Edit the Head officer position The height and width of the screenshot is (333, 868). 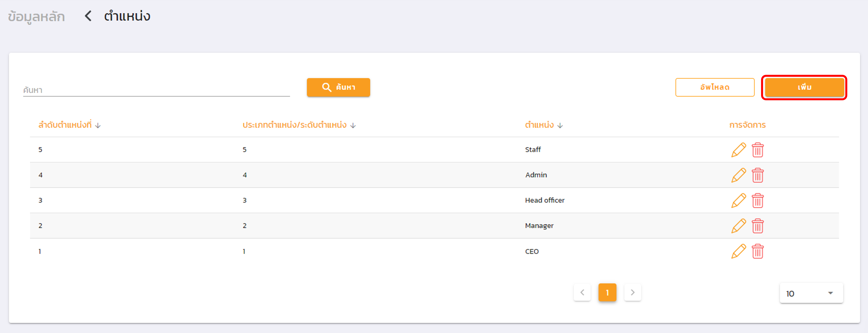point(738,201)
